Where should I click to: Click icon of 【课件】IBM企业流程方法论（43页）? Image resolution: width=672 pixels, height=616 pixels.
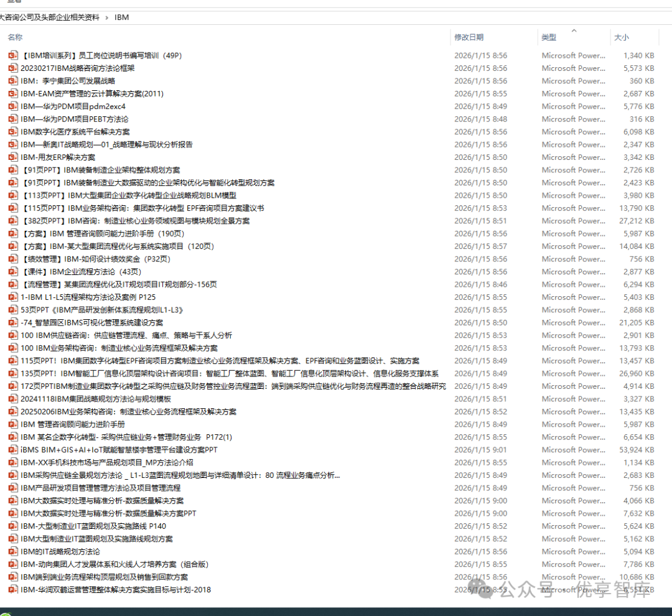(13, 271)
